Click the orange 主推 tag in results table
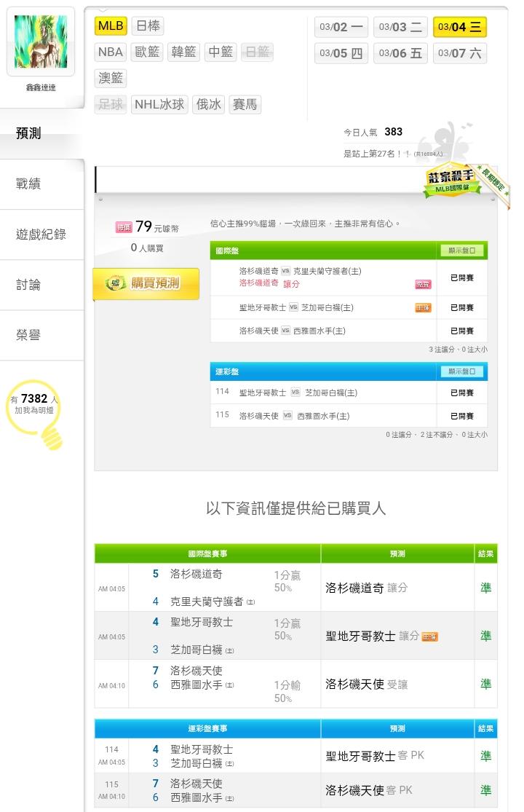The height and width of the screenshot is (812, 524). coord(430,637)
